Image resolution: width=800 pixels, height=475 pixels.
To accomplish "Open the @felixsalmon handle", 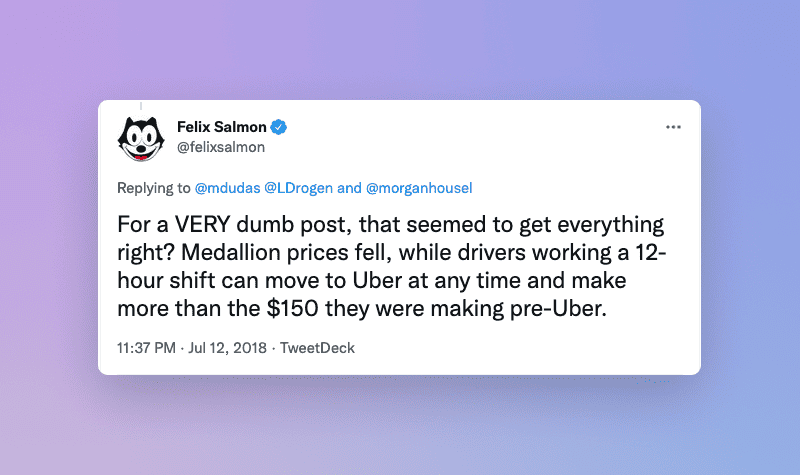I will [219, 147].
